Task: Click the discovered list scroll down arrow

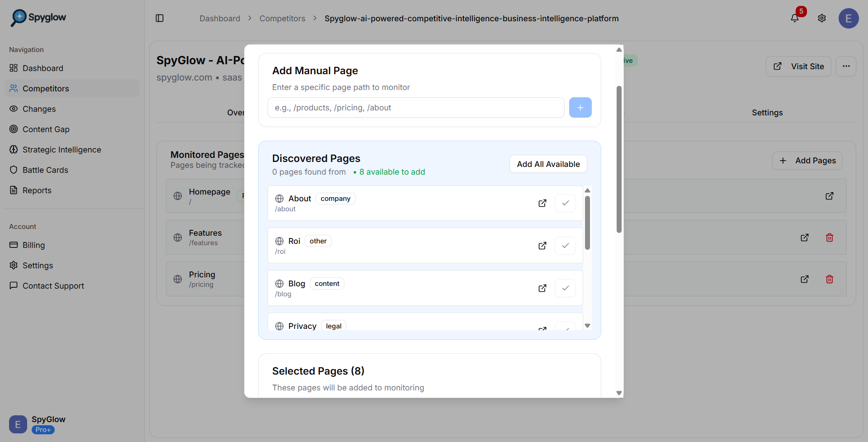Action: (x=587, y=326)
